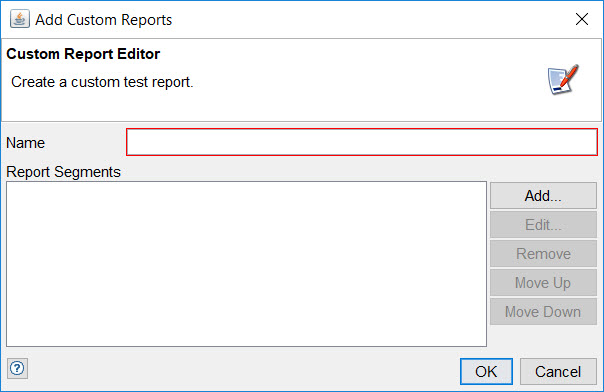The width and height of the screenshot is (604, 392).
Task: Click the Report Segments label
Action: (x=64, y=172)
